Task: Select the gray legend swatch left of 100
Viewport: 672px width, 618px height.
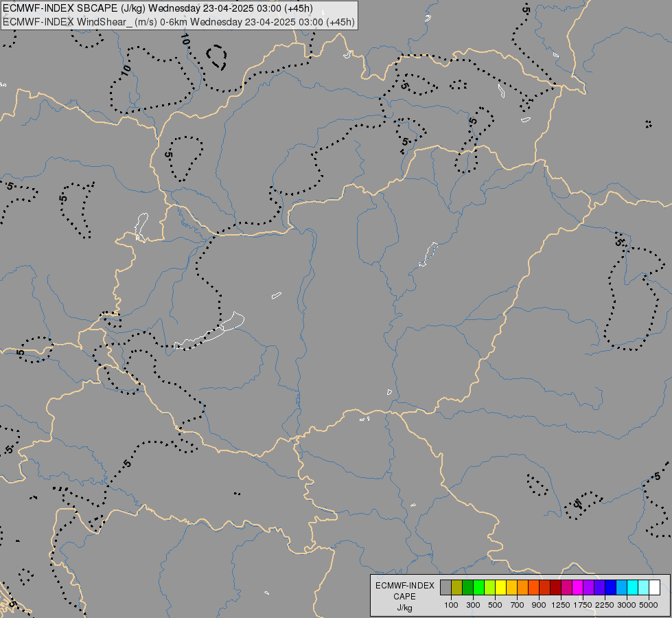Action: click(445, 587)
